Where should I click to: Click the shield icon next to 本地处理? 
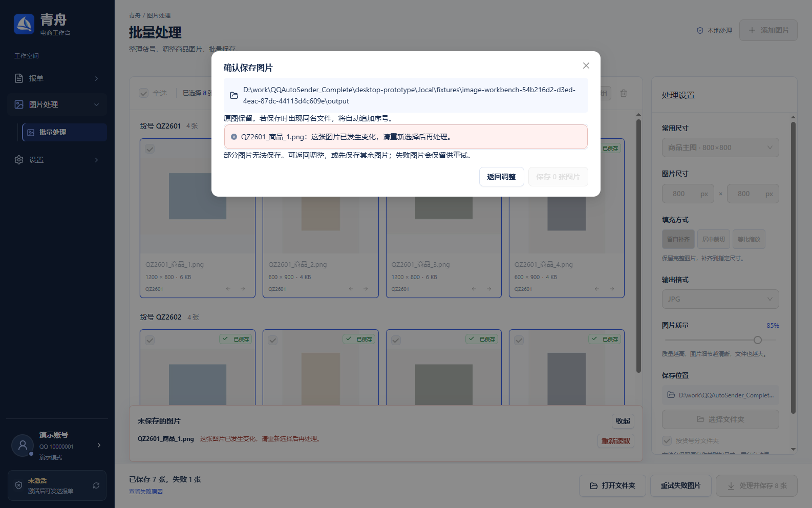coord(700,31)
